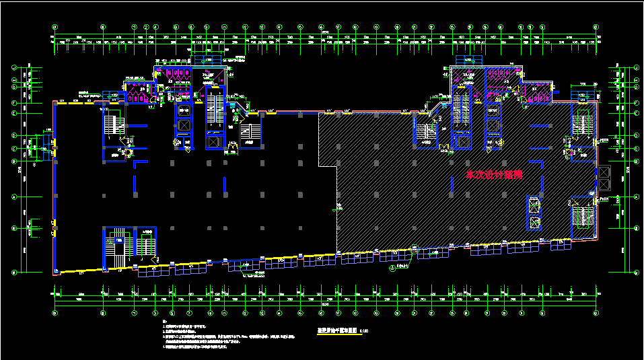The image size is (644, 360).
Task: Click the gray stacked elevator boxes at right edge
Action: (603, 177)
